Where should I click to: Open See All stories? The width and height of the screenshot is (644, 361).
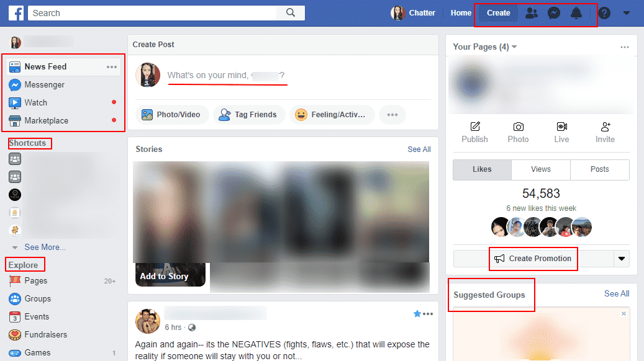point(419,149)
